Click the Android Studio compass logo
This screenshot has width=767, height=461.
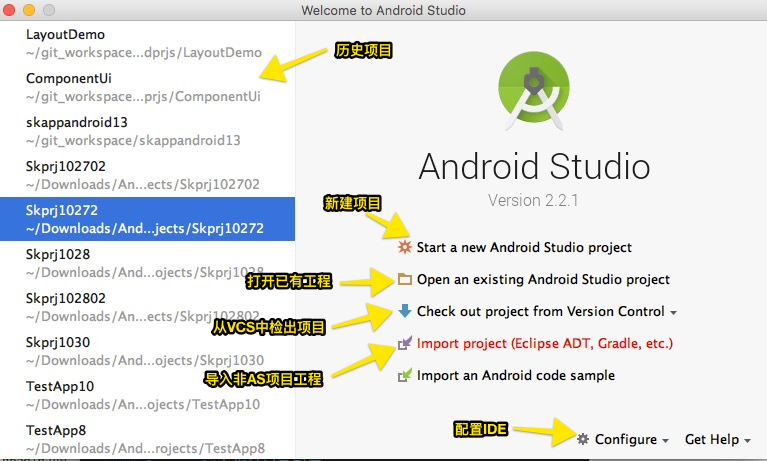tap(534, 91)
